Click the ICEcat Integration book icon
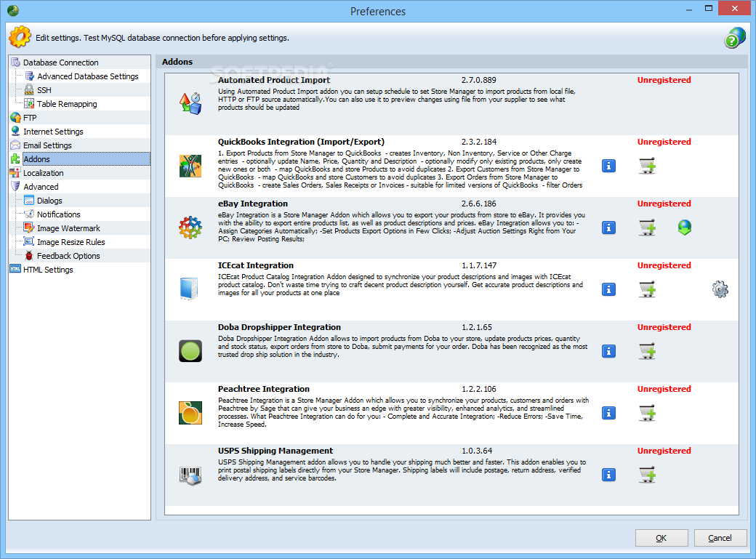Screen dimensions: 756x559 (189, 289)
